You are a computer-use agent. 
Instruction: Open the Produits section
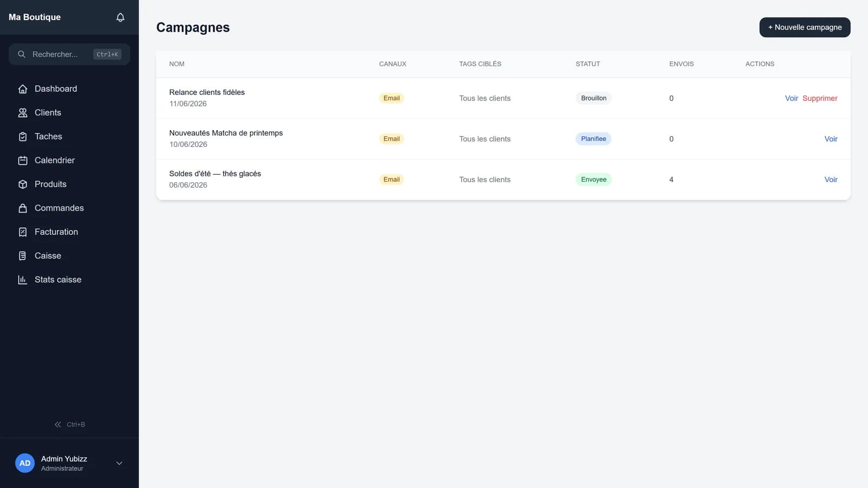click(69, 184)
